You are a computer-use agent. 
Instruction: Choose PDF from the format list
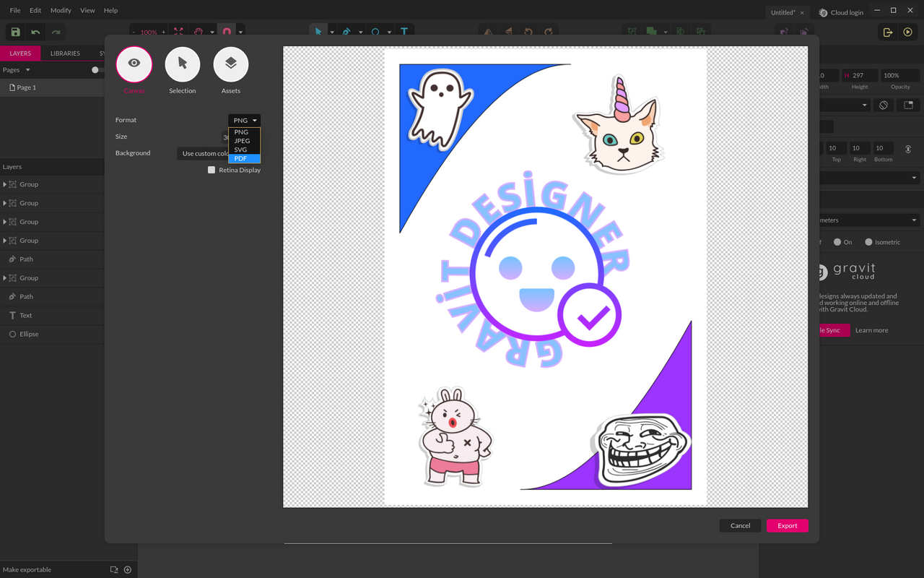coord(244,158)
